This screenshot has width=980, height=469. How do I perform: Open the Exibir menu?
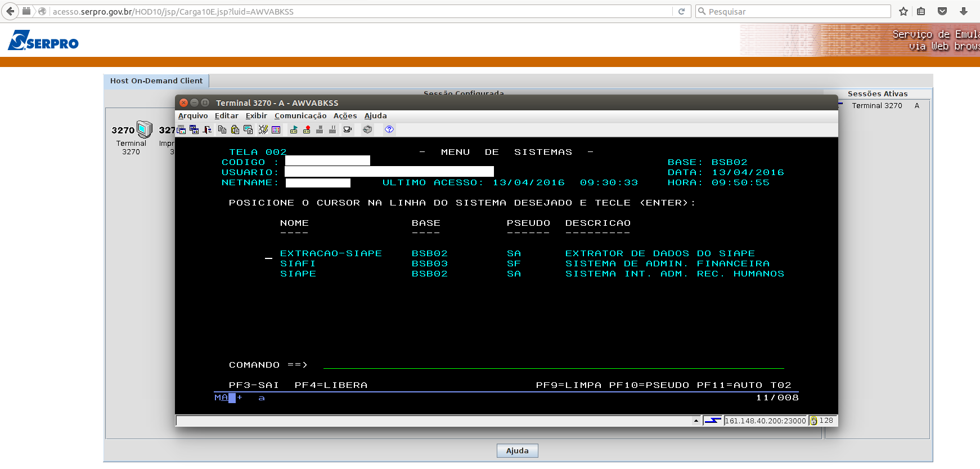tap(257, 116)
